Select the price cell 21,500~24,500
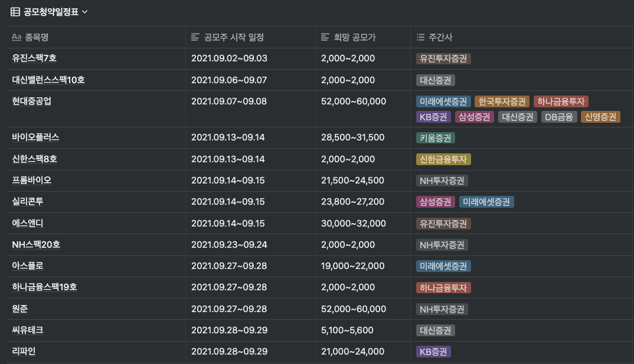 tap(363, 181)
